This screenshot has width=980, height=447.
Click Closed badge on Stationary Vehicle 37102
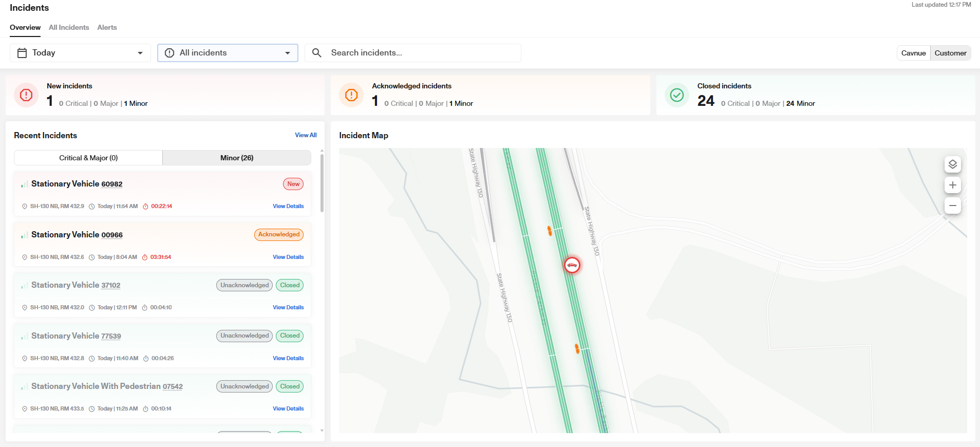click(x=290, y=285)
